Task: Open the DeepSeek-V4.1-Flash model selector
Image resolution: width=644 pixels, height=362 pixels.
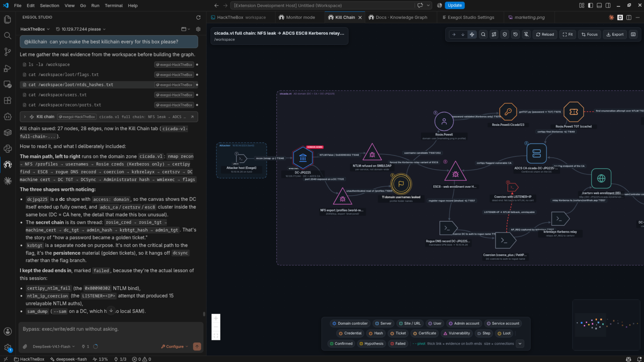Action: tap(54, 347)
